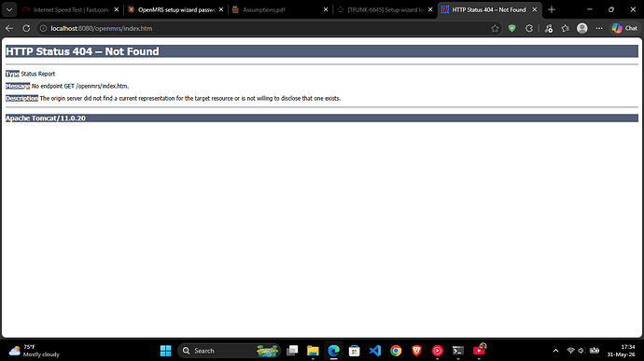Open the Extensions puzzle icon
Screen dimensions: 644x361
[529, 28]
